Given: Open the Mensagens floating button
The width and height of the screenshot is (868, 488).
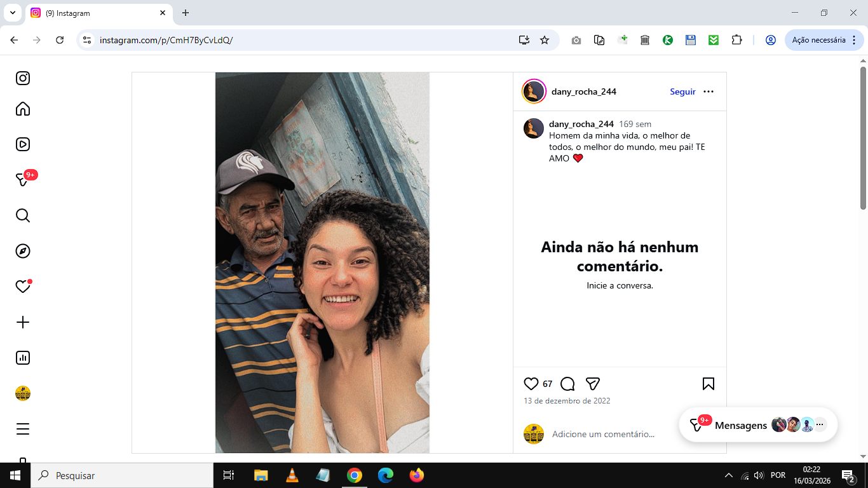Looking at the screenshot, I should (758, 425).
